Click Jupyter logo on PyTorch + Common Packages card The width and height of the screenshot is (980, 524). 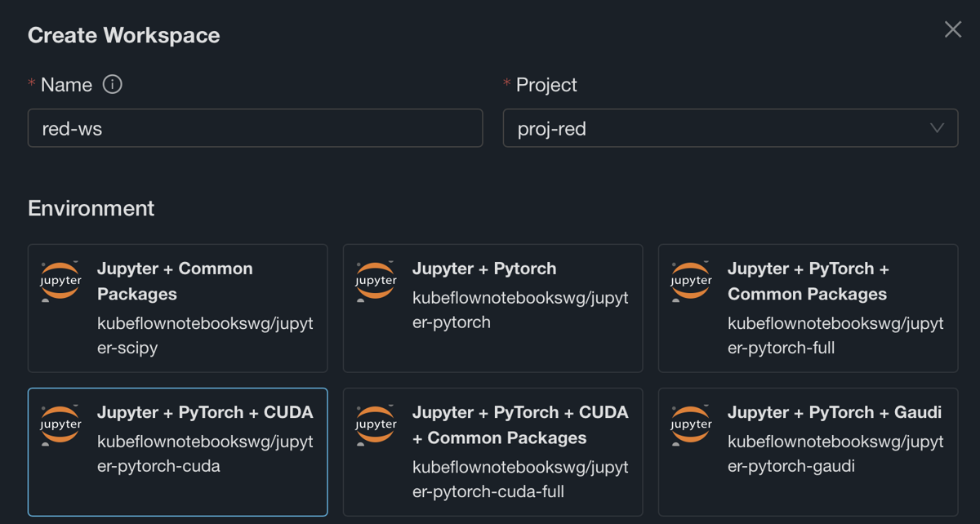tap(692, 282)
